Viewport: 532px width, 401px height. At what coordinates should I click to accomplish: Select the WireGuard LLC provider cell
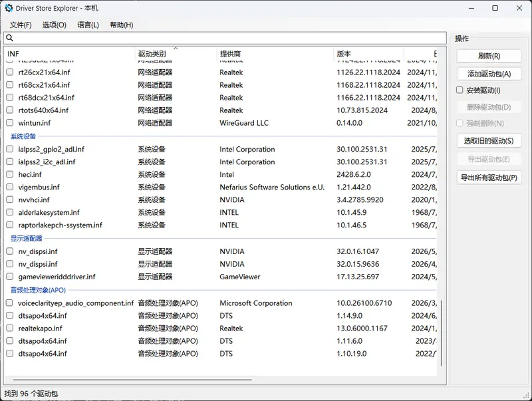point(244,123)
